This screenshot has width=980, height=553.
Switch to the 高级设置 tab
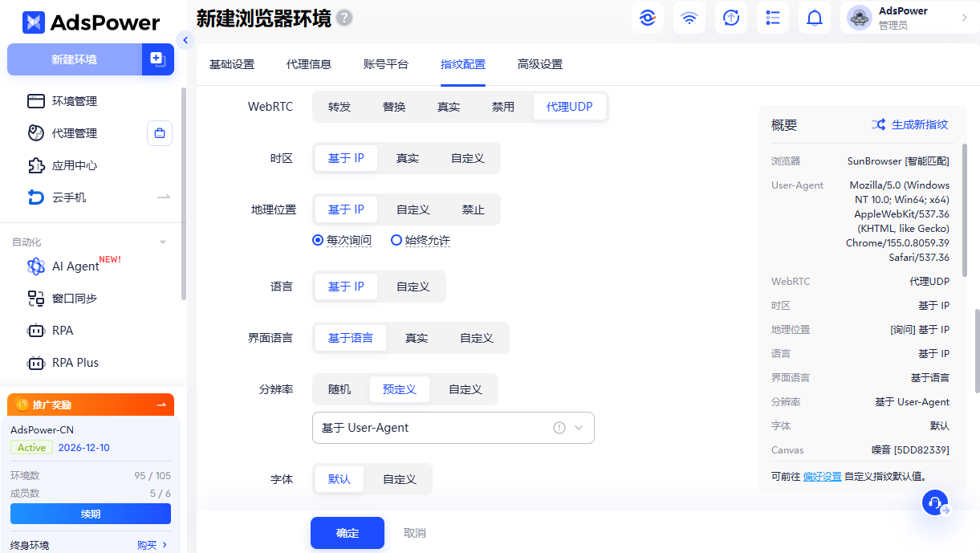tap(540, 64)
